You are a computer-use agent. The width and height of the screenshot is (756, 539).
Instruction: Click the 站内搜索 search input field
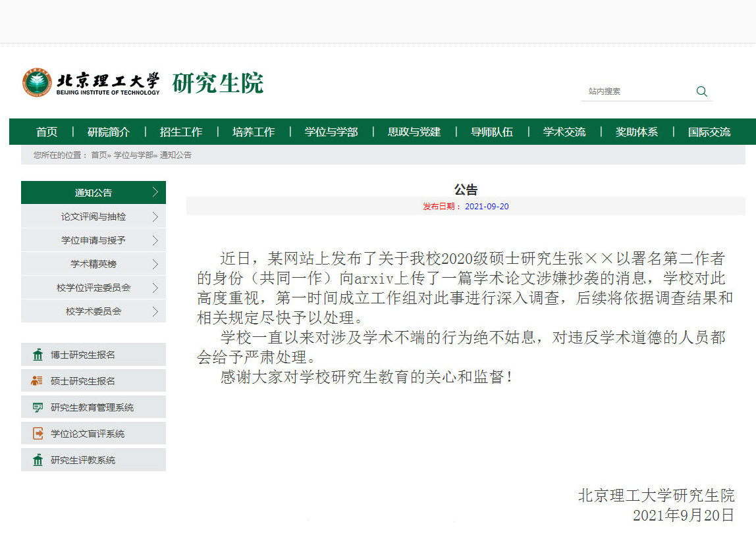(637, 91)
